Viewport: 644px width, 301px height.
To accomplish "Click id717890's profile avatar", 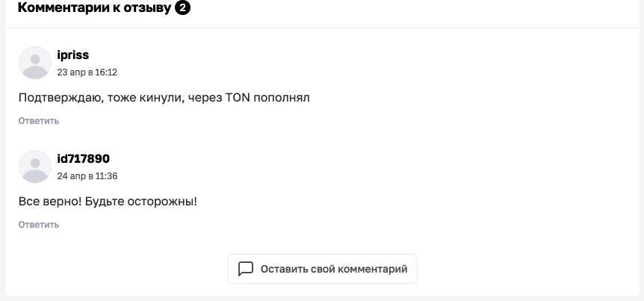I will pyautogui.click(x=34, y=167).
